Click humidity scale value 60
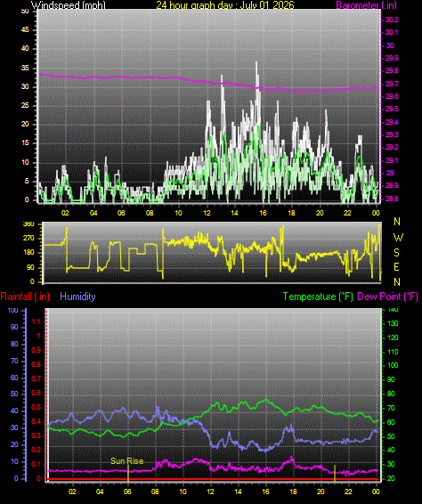The image size is (422, 504). click(14, 378)
